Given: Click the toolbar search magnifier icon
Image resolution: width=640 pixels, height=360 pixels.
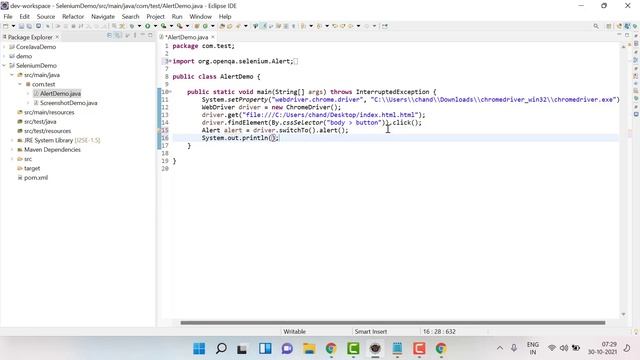Looking at the screenshot, I should point(596,26).
